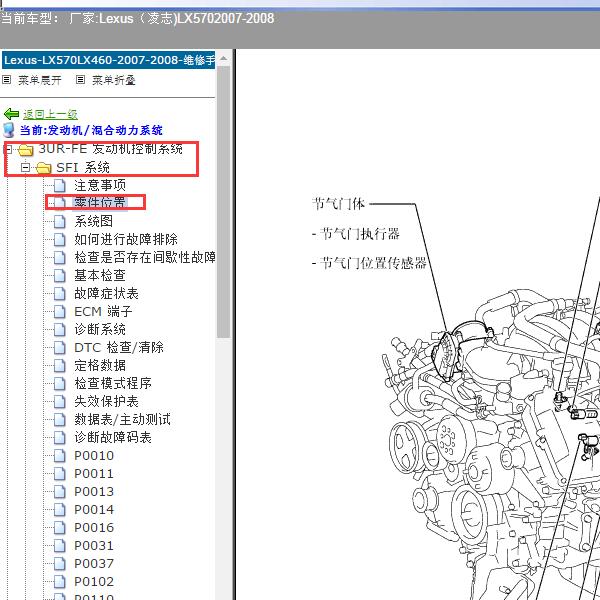The width and height of the screenshot is (600, 600).
Task: Click the document icon beside 定格数据
Action: (x=60, y=366)
